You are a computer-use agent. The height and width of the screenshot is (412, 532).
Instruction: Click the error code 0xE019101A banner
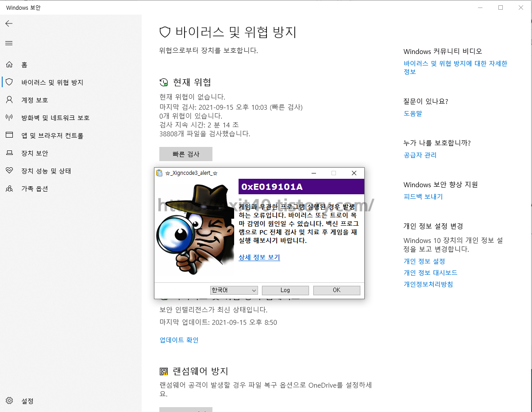pyautogui.click(x=301, y=187)
